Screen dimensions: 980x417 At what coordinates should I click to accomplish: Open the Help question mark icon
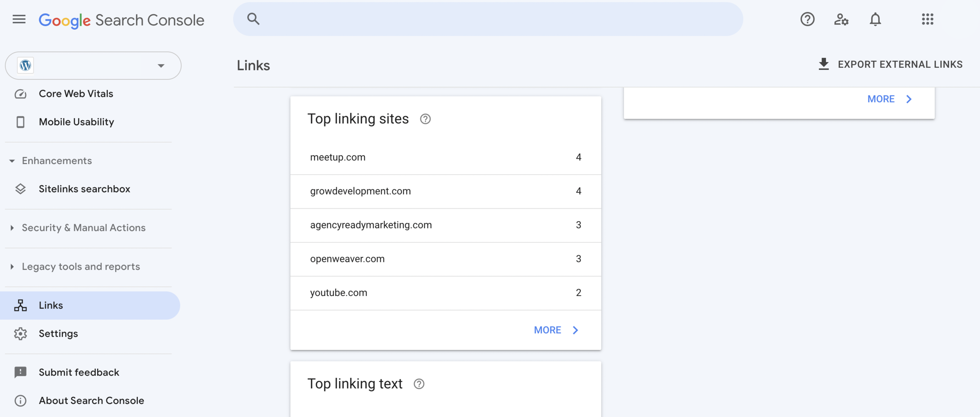click(807, 19)
